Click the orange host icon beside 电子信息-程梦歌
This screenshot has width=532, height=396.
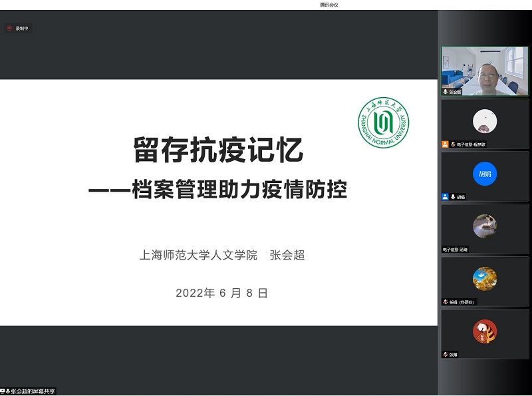coord(446,144)
